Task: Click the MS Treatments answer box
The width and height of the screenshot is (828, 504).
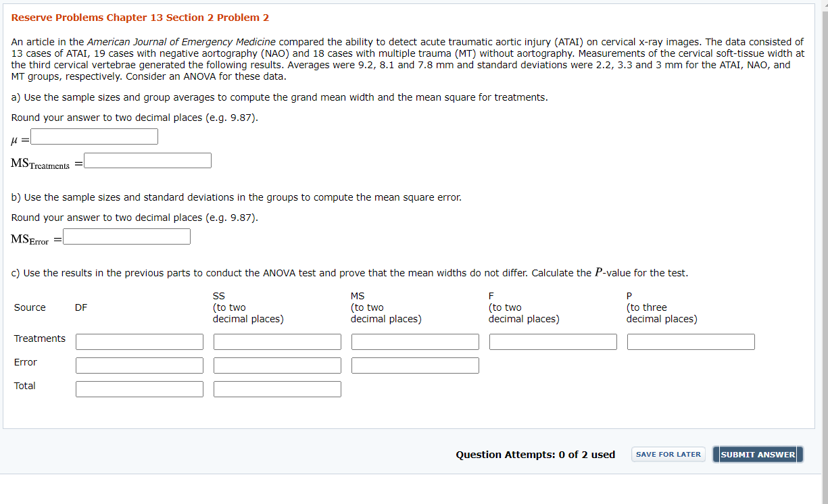Action: pos(147,160)
